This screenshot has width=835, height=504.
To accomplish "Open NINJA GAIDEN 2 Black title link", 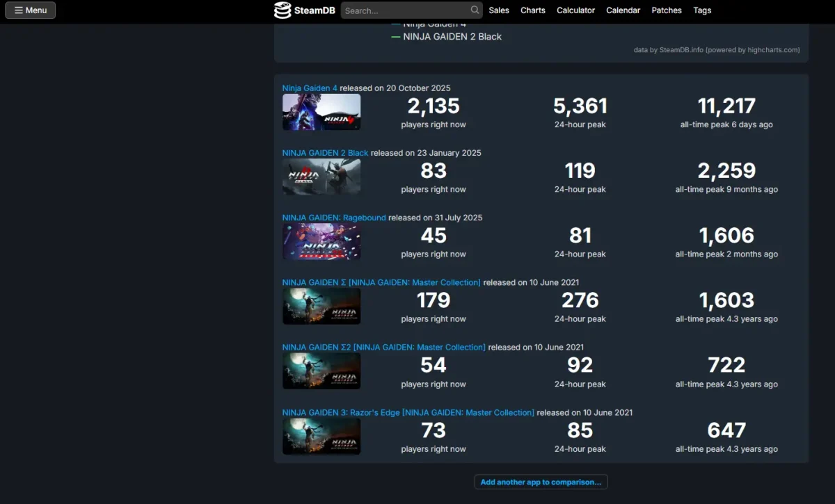I will (325, 153).
